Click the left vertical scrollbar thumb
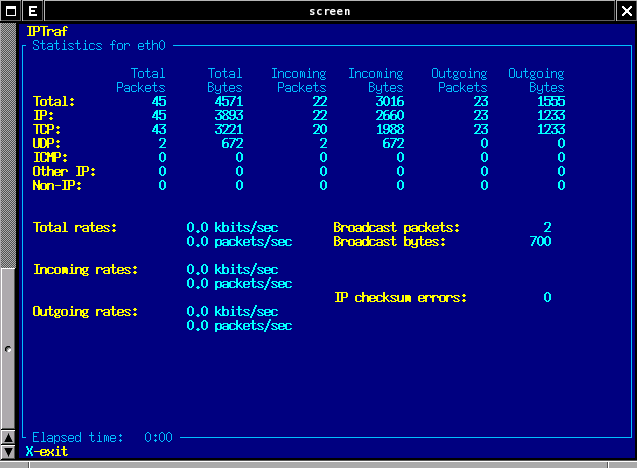The height and width of the screenshot is (468, 637). (8, 349)
